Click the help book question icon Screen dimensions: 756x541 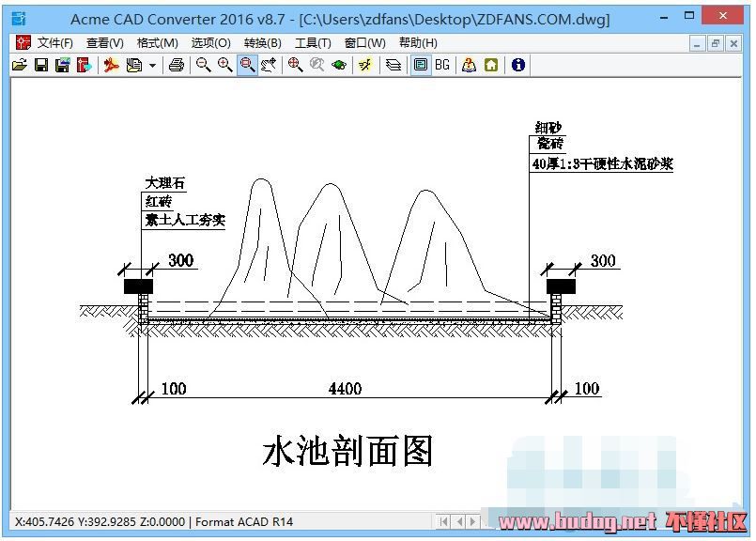pyautogui.click(x=469, y=65)
